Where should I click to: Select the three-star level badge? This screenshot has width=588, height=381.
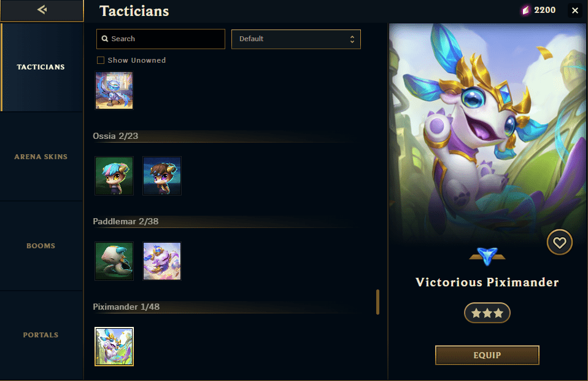(x=487, y=313)
